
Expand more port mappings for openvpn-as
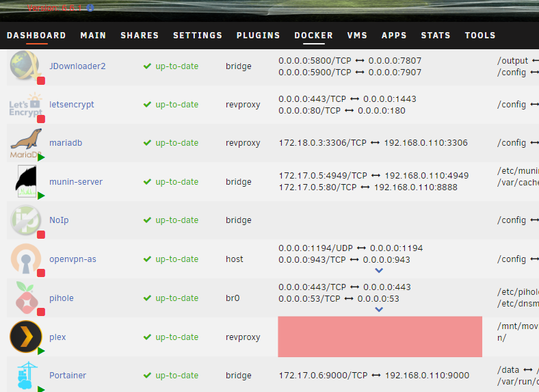[379, 271]
